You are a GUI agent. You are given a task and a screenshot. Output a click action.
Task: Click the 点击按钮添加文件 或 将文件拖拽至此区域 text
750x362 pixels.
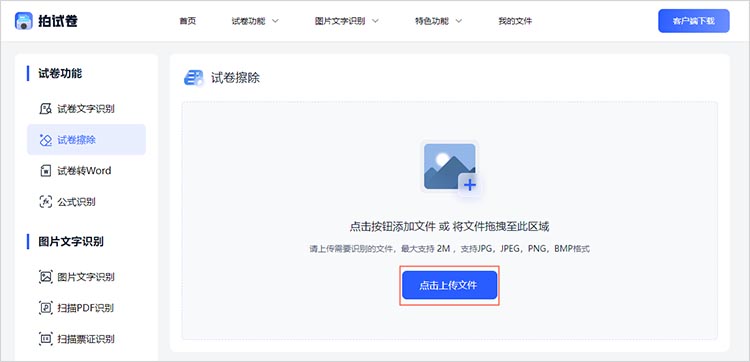(450, 227)
